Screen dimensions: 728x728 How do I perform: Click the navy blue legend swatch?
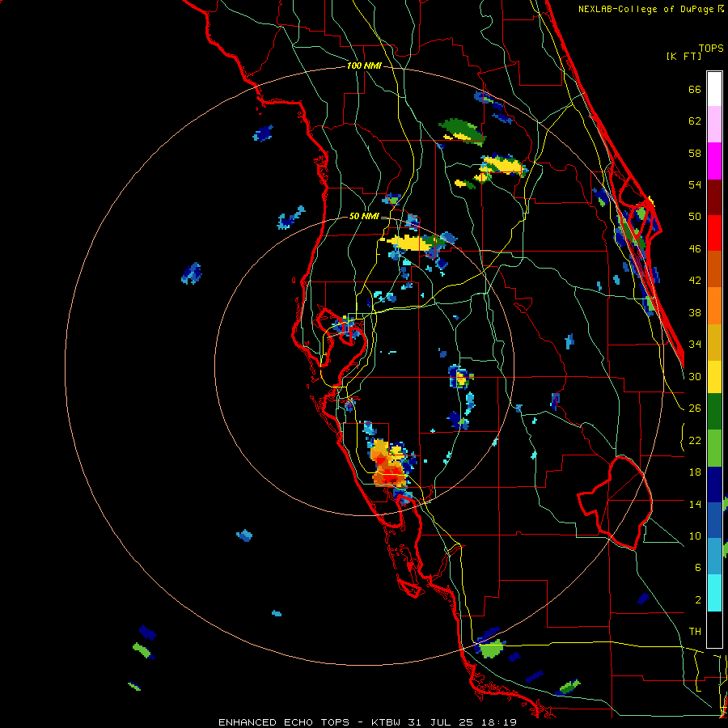click(714, 485)
